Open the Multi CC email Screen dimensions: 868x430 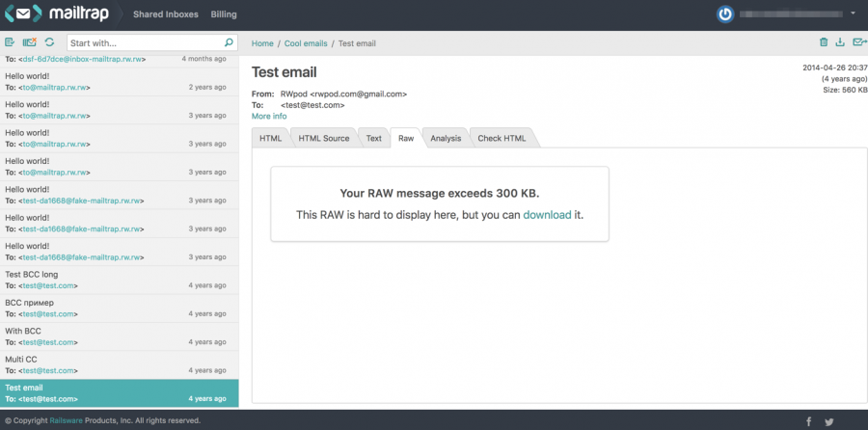tap(119, 364)
